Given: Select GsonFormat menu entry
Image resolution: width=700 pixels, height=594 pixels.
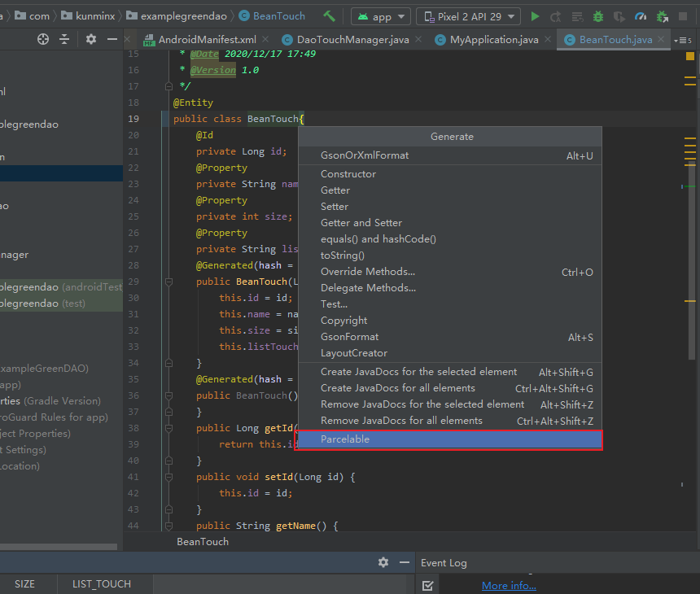Looking at the screenshot, I should [450, 337].
